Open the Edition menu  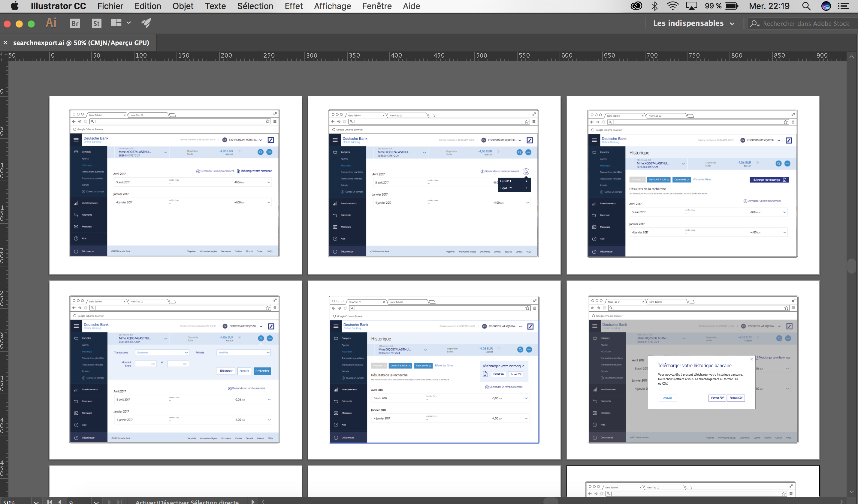[x=148, y=6]
